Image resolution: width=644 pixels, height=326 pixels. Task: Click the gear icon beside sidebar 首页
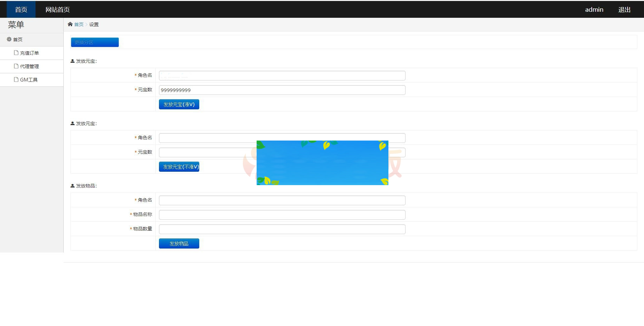click(x=9, y=39)
